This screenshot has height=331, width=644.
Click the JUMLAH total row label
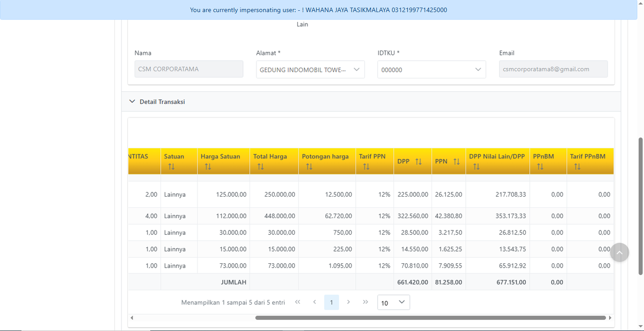[x=233, y=282]
